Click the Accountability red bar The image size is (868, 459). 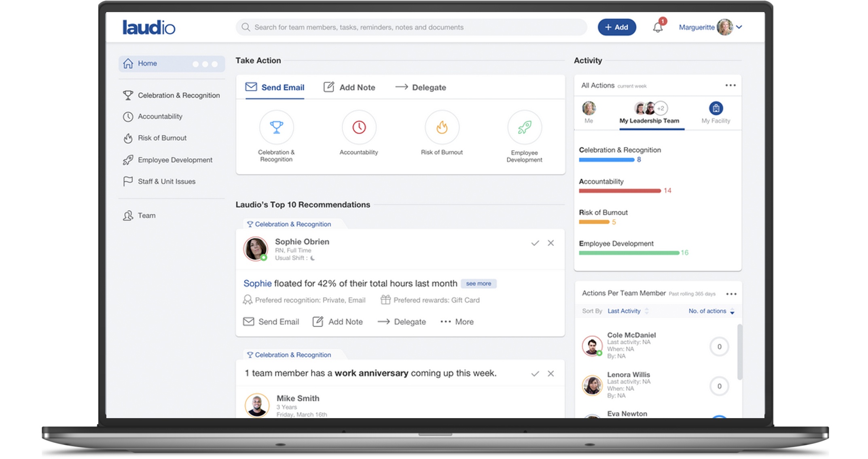pos(620,191)
